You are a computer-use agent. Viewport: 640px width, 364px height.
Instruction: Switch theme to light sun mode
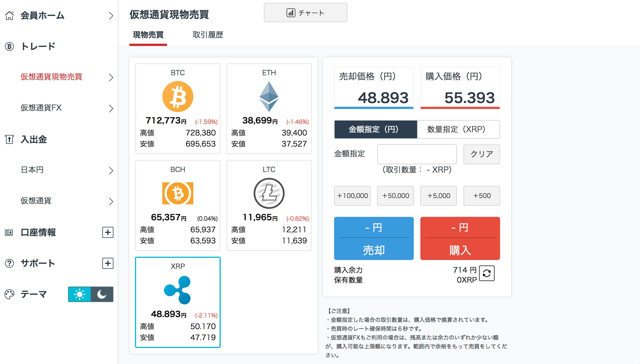80,294
